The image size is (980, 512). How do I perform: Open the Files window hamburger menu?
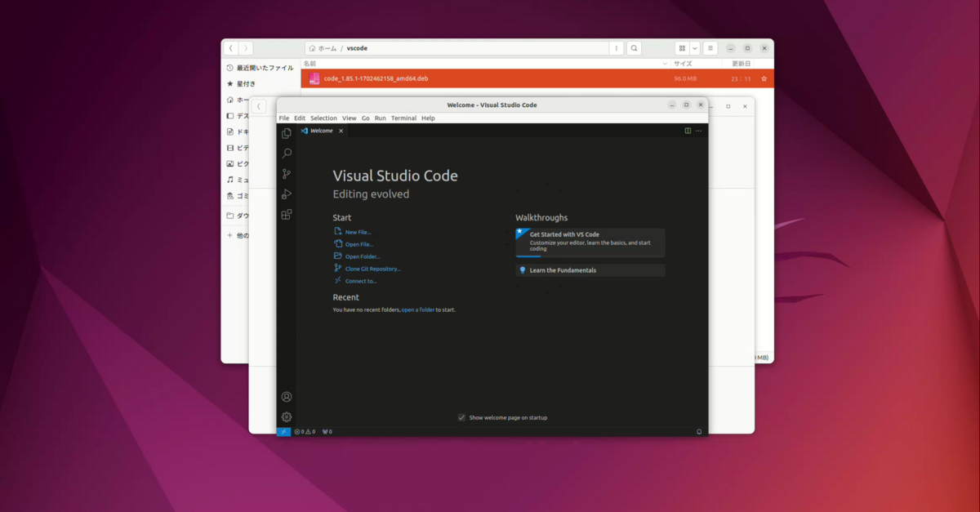[x=710, y=48]
